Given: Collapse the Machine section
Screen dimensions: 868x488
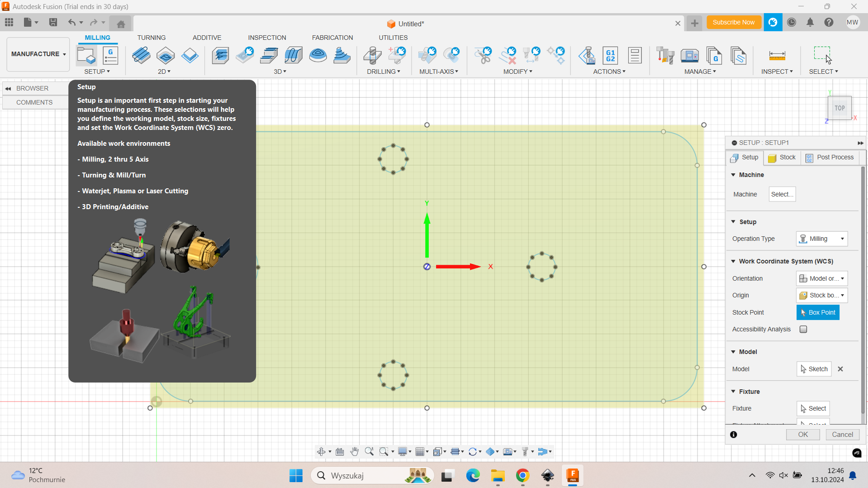Looking at the screenshot, I should 733,175.
